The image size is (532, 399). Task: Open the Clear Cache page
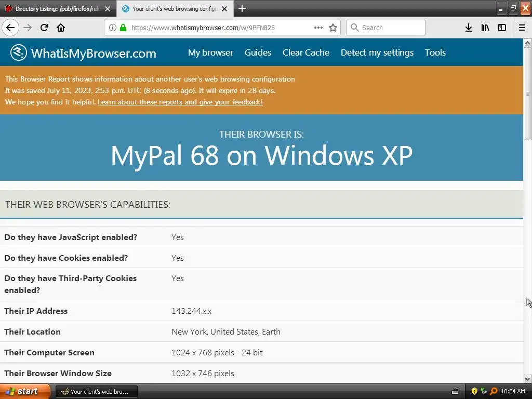tap(306, 52)
